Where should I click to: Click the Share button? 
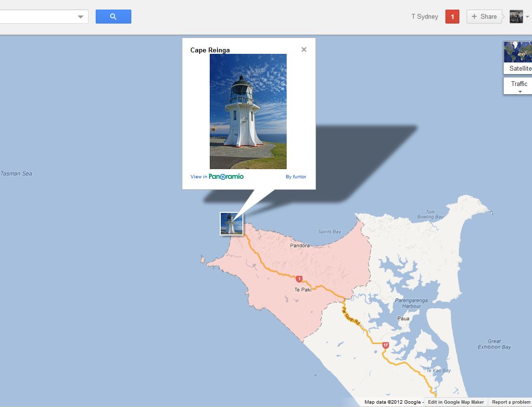[484, 17]
